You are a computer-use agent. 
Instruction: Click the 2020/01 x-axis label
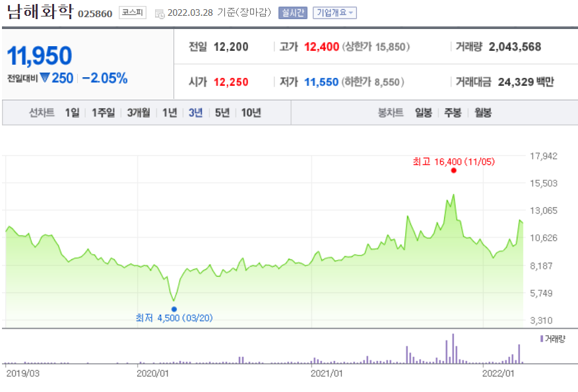(x=152, y=374)
